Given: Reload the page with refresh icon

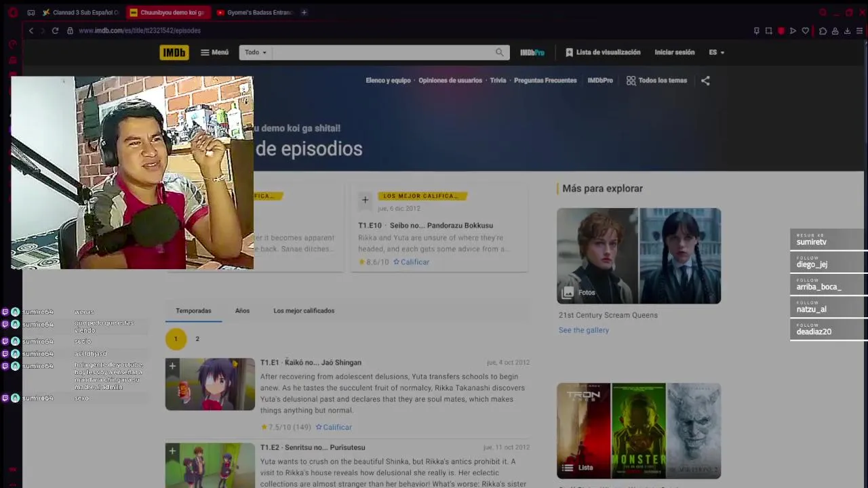Looking at the screenshot, I should pos(55,30).
